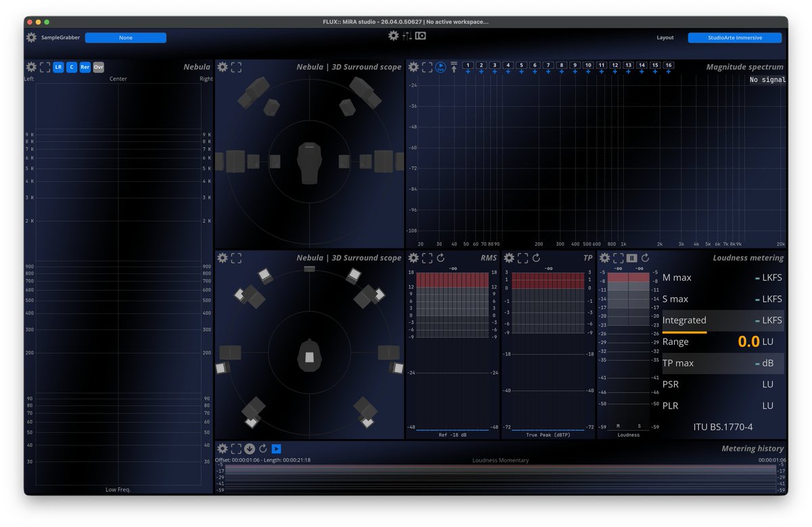
Task: Click the download arrow icon in Metering history
Action: [x=250, y=449]
